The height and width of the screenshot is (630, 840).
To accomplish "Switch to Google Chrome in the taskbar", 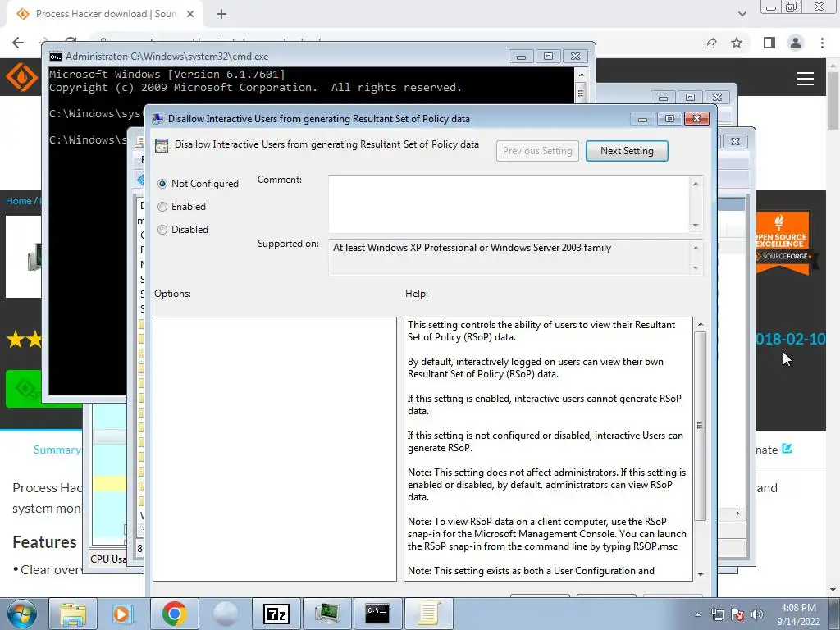I will point(174,614).
